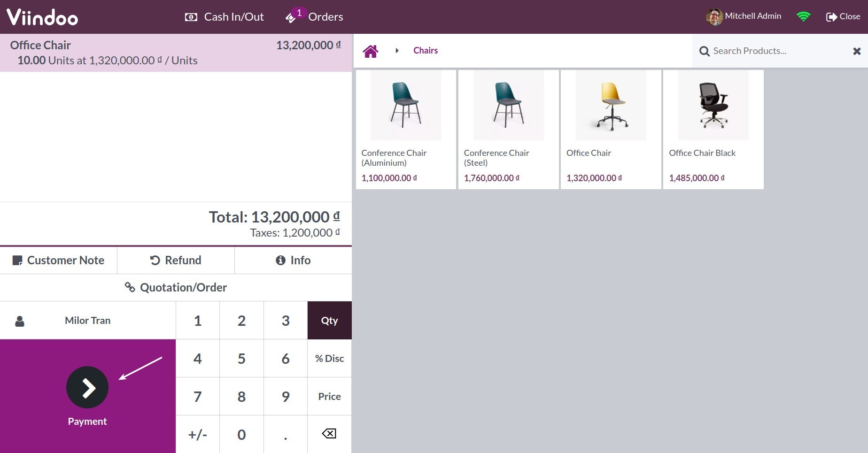
Task: Click the Viindoo logo
Action: tap(42, 17)
